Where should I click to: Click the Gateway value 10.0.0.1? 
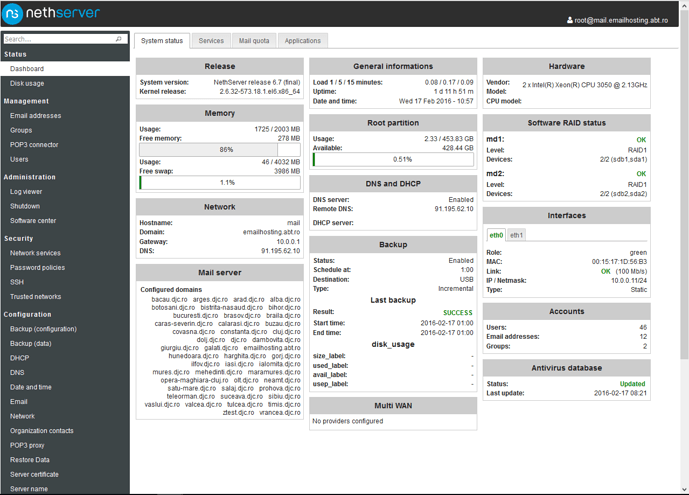(x=288, y=242)
